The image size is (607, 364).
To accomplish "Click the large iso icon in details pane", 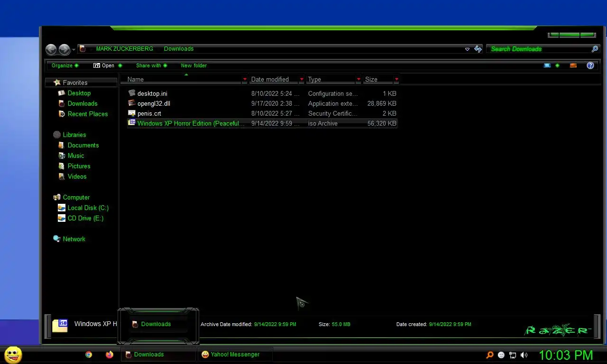I will (60, 325).
